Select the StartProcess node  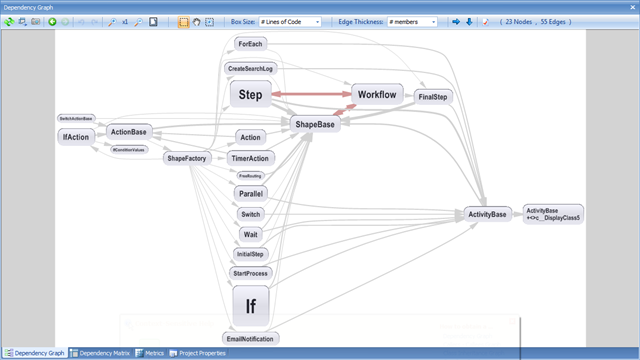tap(250, 273)
